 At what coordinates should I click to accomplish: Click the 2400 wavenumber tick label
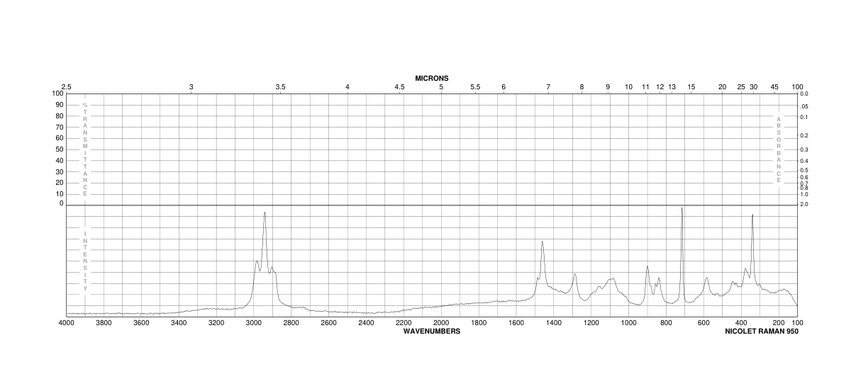366,323
